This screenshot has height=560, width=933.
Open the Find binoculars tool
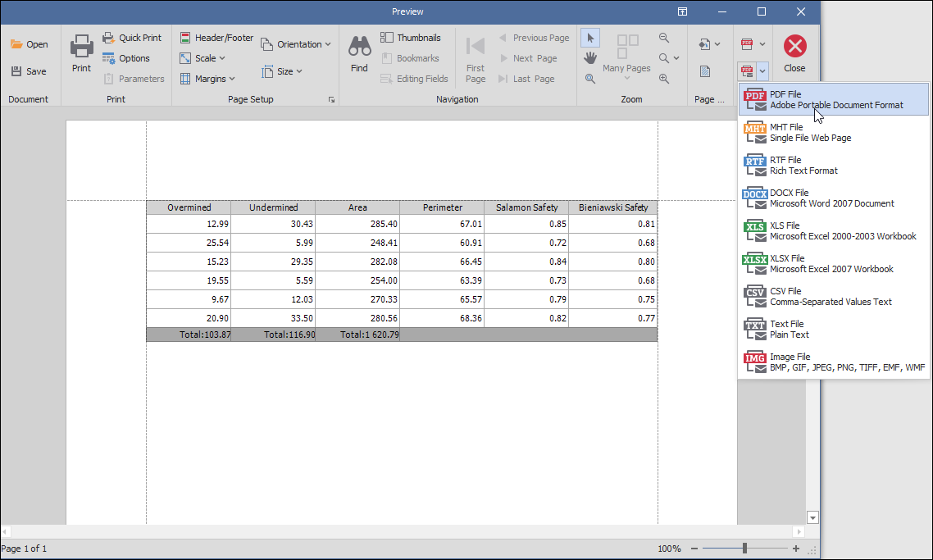359,54
